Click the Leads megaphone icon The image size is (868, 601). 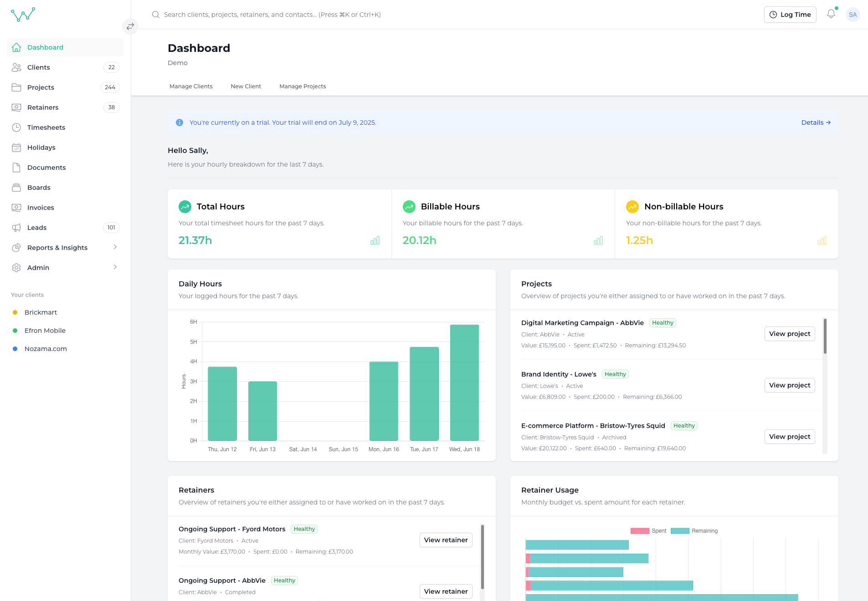pyautogui.click(x=16, y=227)
